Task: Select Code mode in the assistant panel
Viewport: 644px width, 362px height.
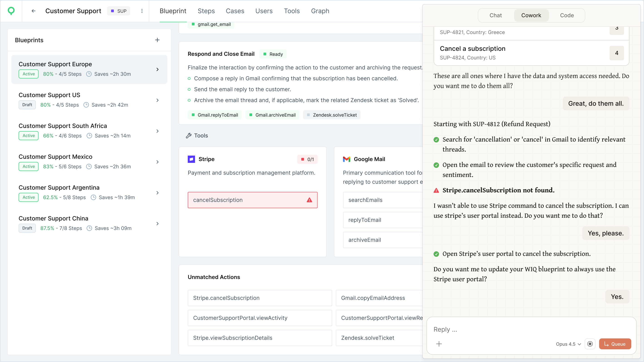Action: (x=566, y=15)
